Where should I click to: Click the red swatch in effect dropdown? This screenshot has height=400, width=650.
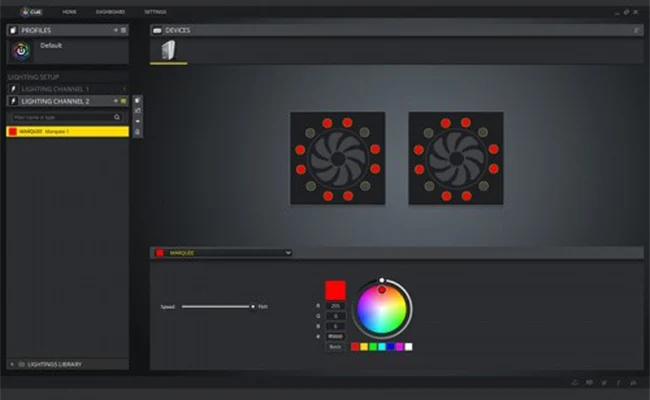[160, 253]
